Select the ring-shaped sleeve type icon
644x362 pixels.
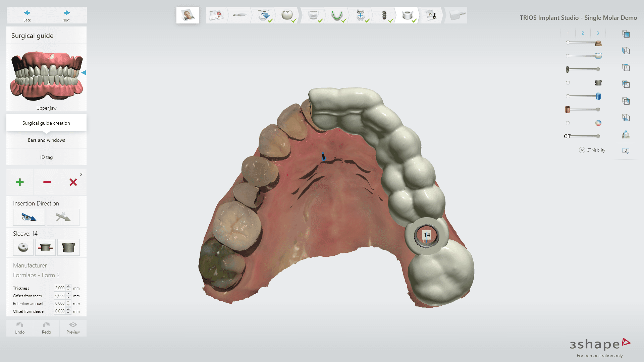point(23,247)
